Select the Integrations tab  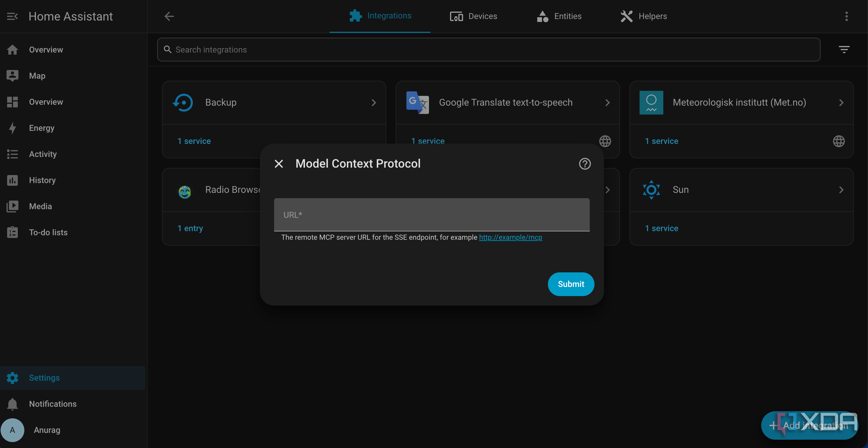pos(380,16)
